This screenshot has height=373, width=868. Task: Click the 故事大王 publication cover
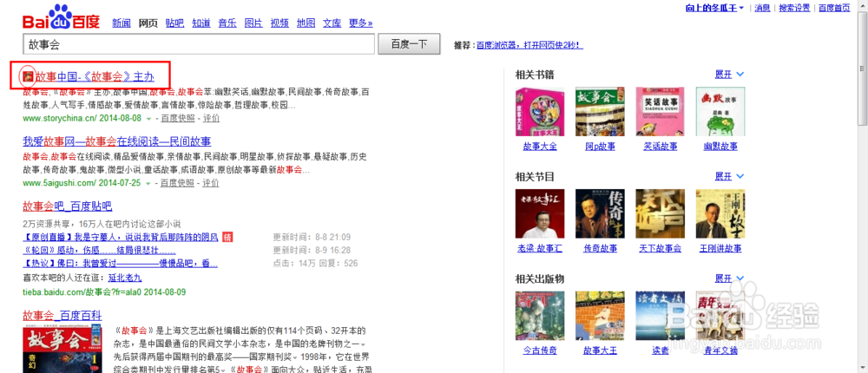click(x=600, y=316)
